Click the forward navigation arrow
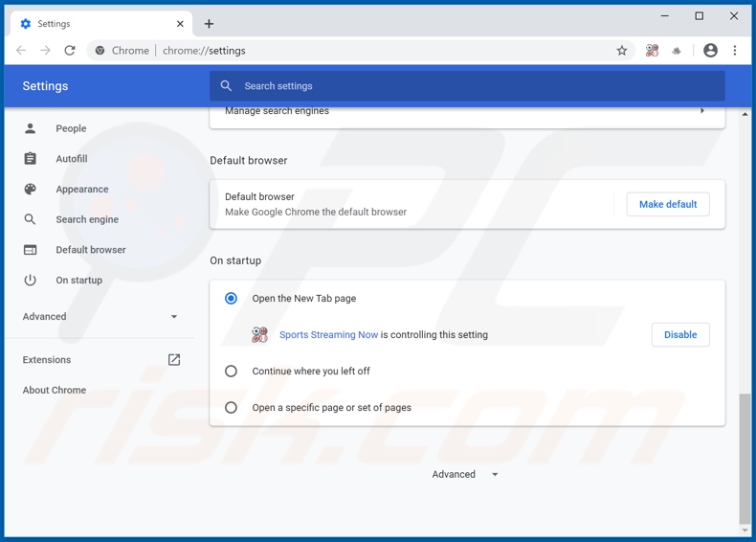This screenshot has height=542, width=756. (45, 50)
